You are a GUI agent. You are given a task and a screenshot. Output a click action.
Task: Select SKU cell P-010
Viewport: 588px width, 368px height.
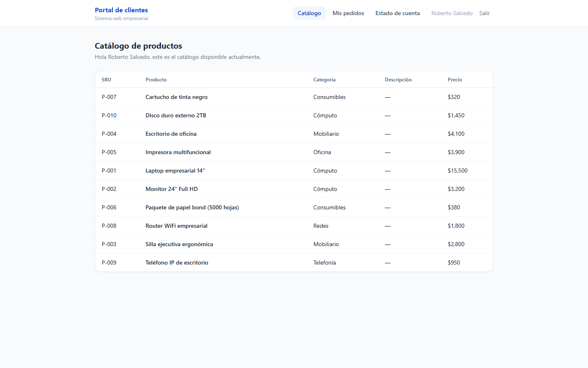click(109, 115)
